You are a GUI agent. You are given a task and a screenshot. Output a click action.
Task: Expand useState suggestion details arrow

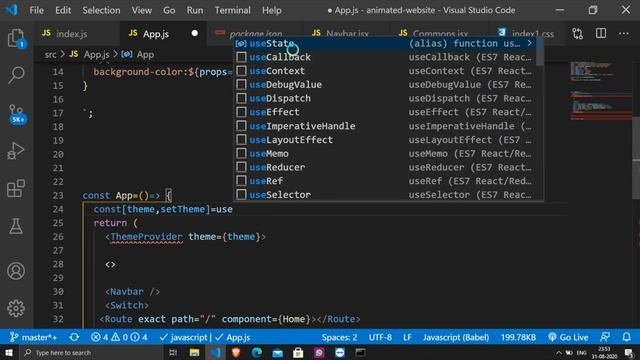pyautogui.click(x=529, y=43)
